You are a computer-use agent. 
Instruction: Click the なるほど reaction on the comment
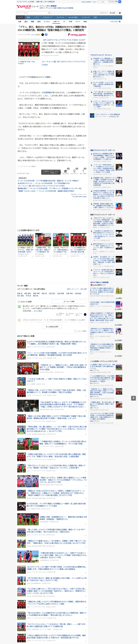point(67,314)
